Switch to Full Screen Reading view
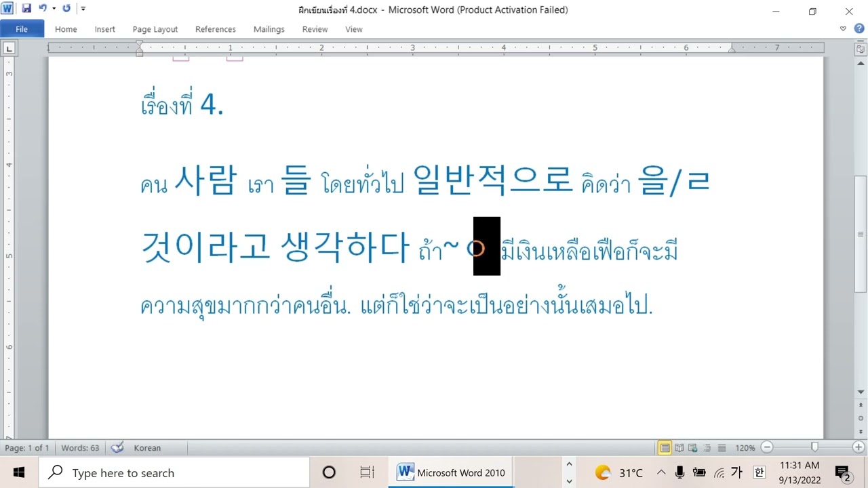The image size is (868, 488). pyautogui.click(x=679, y=448)
